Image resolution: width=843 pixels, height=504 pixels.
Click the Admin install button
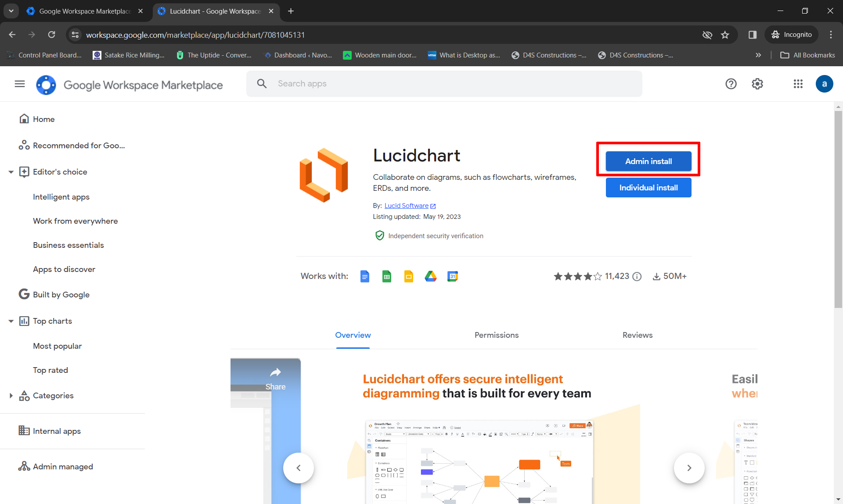coord(648,161)
